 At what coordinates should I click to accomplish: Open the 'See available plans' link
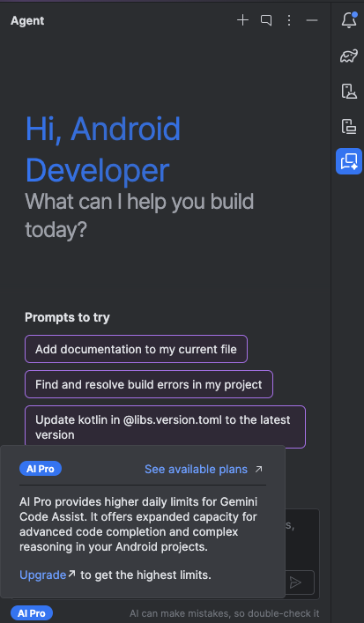coord(196,470)
